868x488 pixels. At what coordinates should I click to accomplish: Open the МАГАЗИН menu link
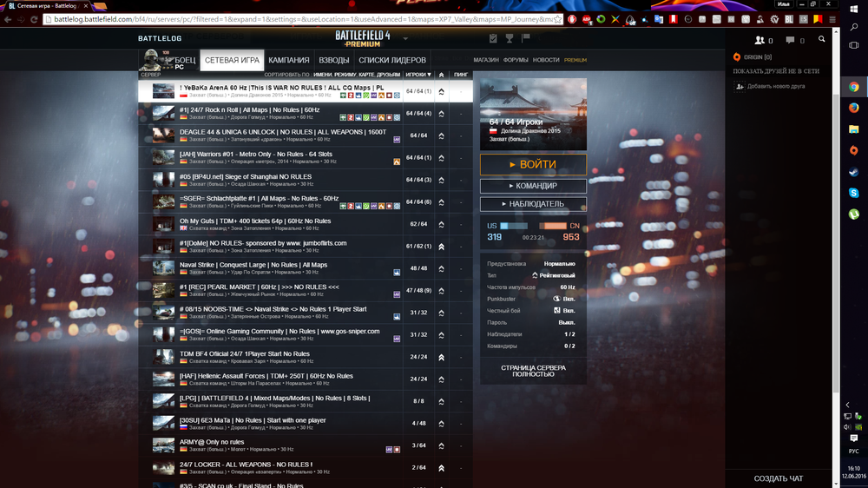(486, 60)
